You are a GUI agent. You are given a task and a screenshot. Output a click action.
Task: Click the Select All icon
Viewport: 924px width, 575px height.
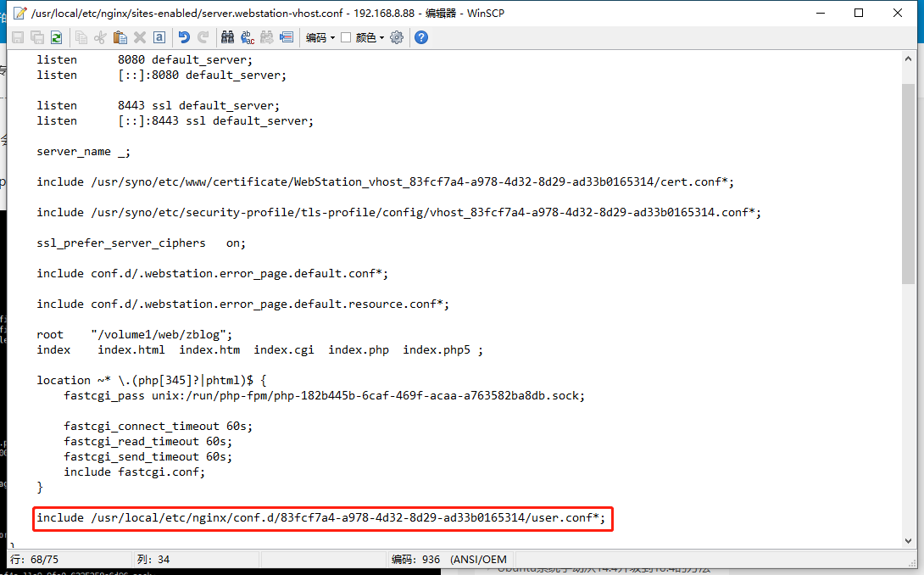click(x=159, y=37)
